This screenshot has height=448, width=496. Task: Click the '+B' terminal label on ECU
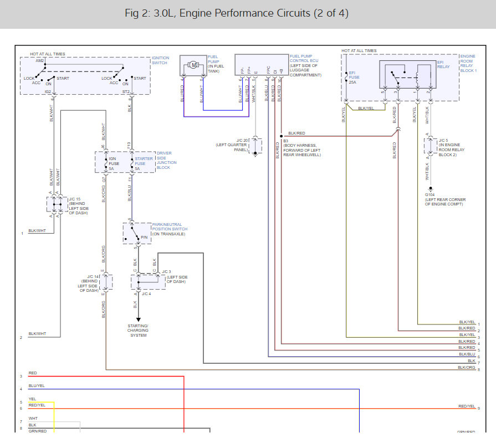[281, 71]
